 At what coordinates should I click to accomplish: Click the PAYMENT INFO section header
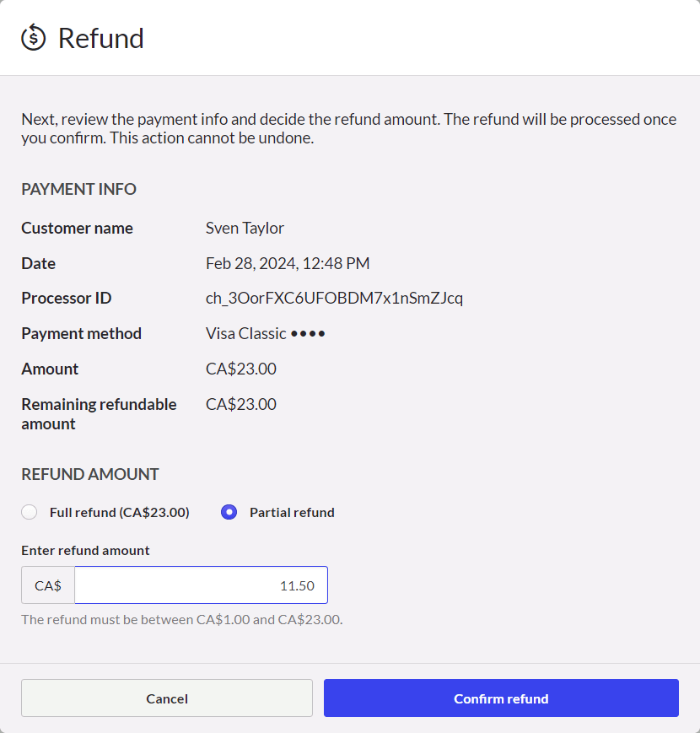click(78, 189)
